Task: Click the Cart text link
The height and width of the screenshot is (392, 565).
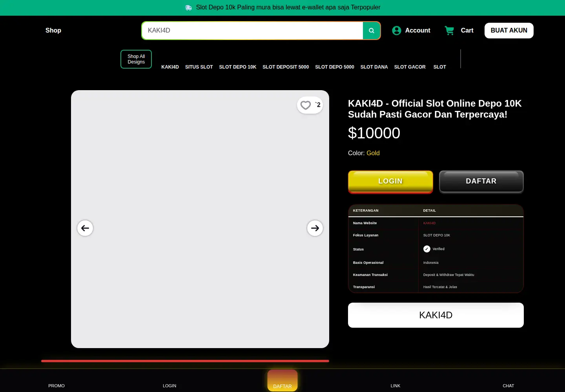Action: click(x=467, y=31)
